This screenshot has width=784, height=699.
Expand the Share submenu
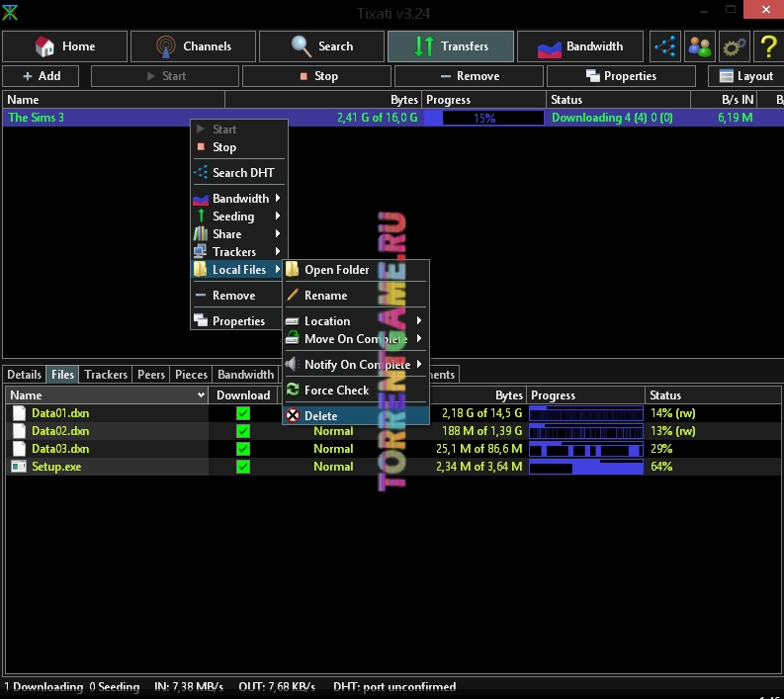click(x=239, y=234)
